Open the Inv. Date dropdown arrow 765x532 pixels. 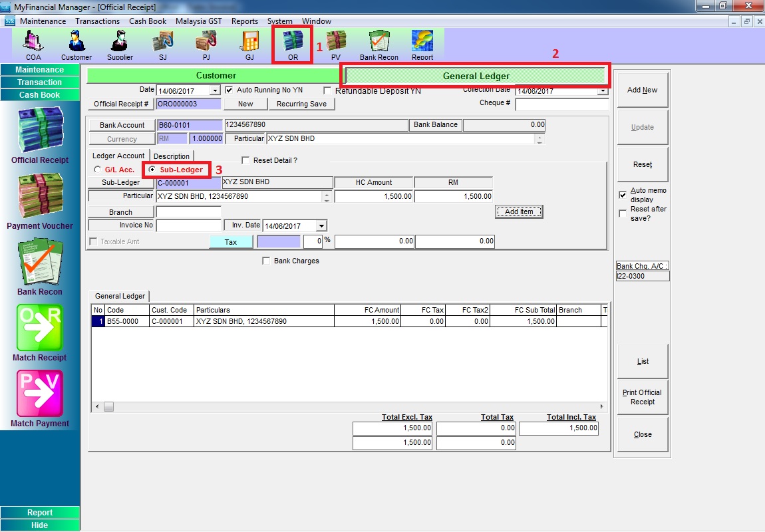click(x=321, y=226)
